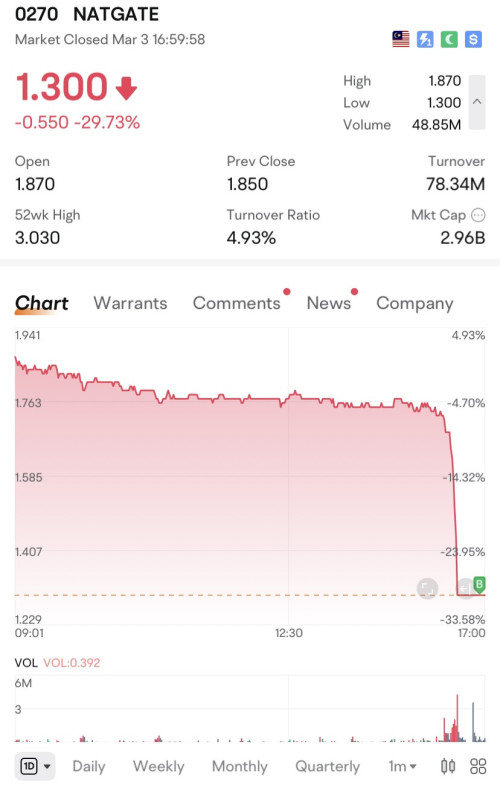500x791 pixels.
Task: Open the Comments tab
Action: (237, 303)
